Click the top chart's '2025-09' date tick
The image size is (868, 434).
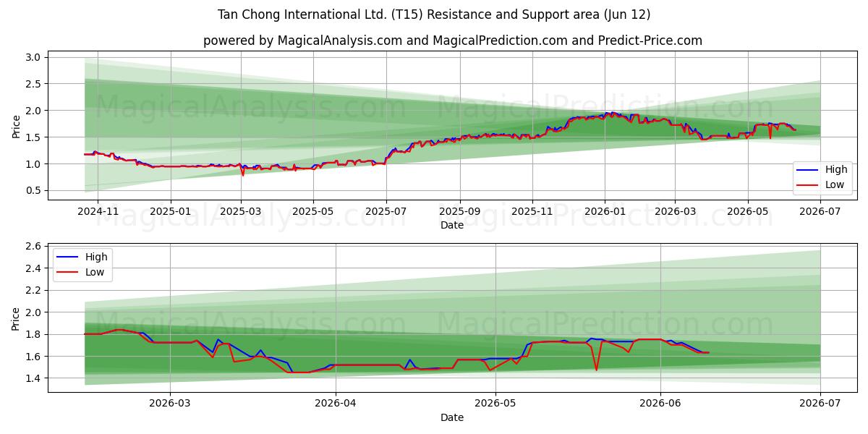coord(460,213)
